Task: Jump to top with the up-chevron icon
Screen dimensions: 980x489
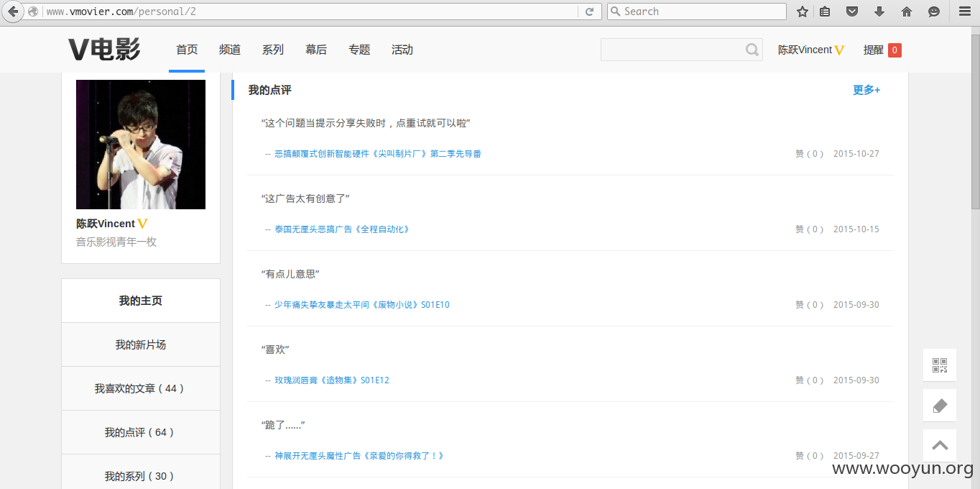Action: pos(940,446)
